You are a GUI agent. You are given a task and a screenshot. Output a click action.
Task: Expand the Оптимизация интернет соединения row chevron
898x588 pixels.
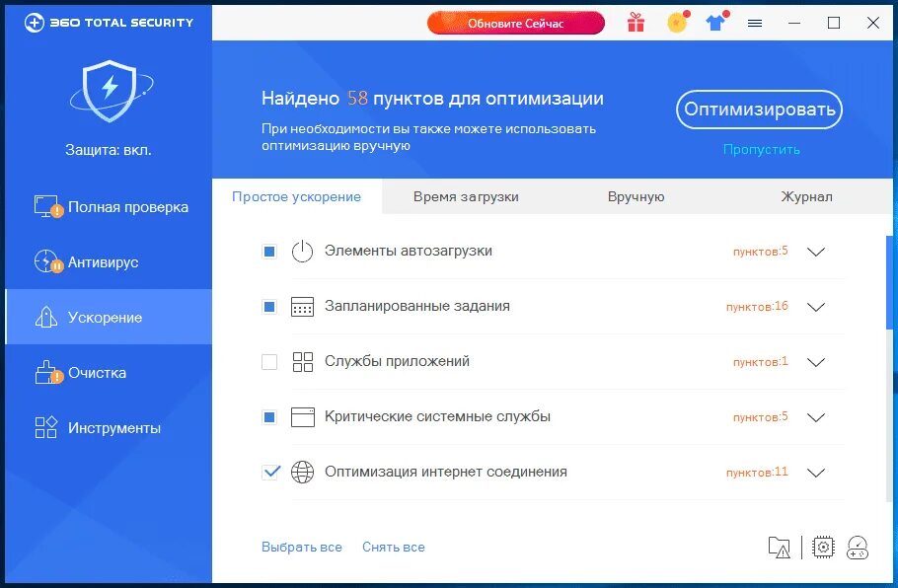coord(815,473)
